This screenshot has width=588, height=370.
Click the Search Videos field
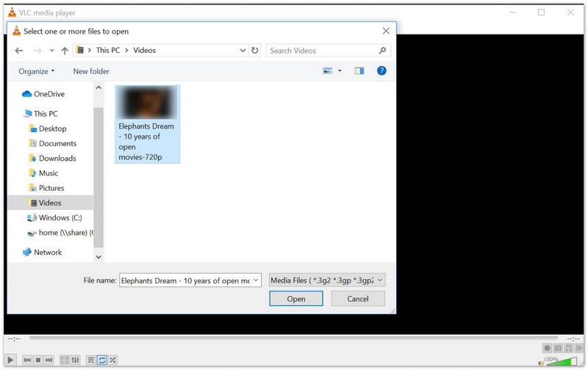pos(328,50)
